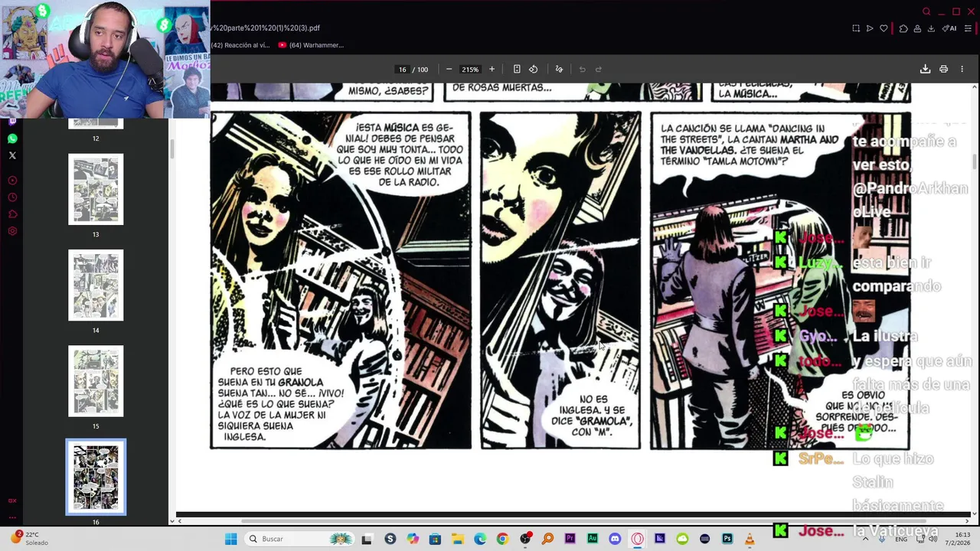Open Adobe Audition from taskbar
980x551 pixels.
(x=593, y=539)
